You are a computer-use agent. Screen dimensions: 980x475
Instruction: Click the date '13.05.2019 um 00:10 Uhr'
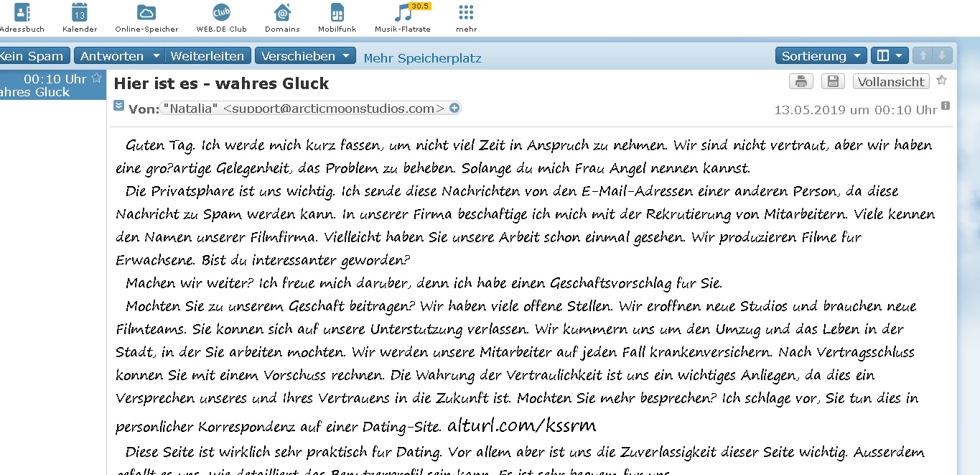tap(855, 110)
